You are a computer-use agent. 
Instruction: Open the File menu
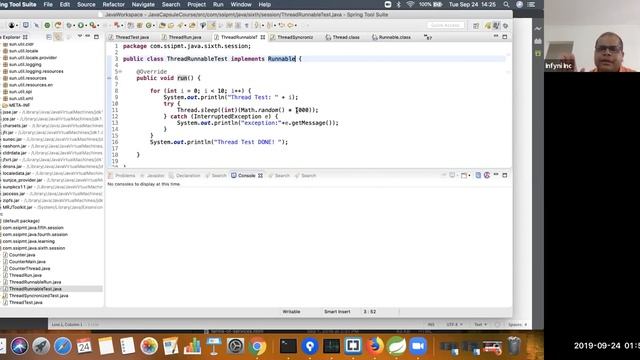(48, 4)
